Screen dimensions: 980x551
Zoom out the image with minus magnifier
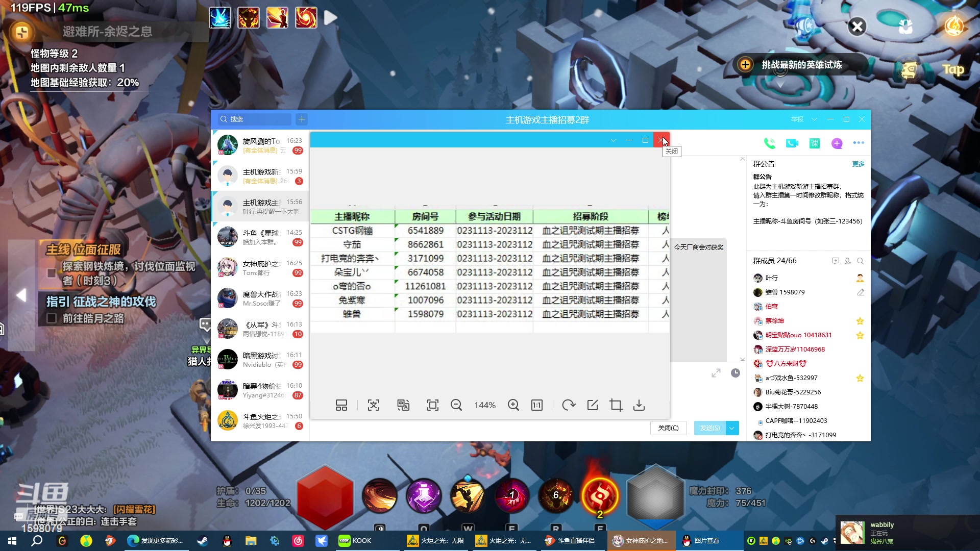[456, 405]
